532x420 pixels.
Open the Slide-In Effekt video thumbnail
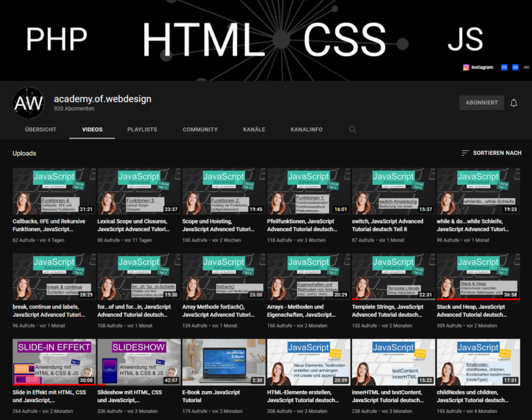click(54, 361)
